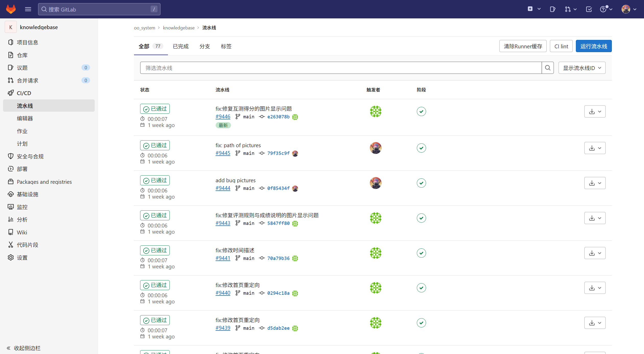
Task: Open 显示流水线ID dropdown
Action: (x=582, y=68)
